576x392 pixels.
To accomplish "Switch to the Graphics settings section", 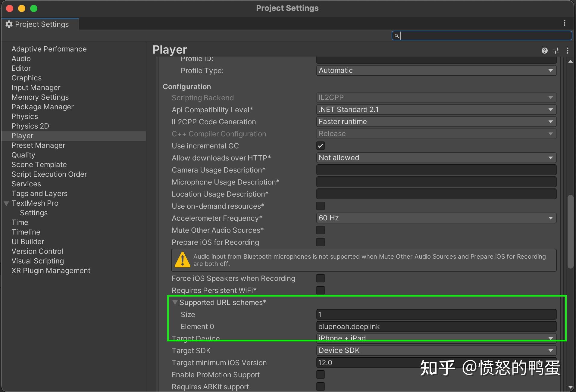I will 27,78.
